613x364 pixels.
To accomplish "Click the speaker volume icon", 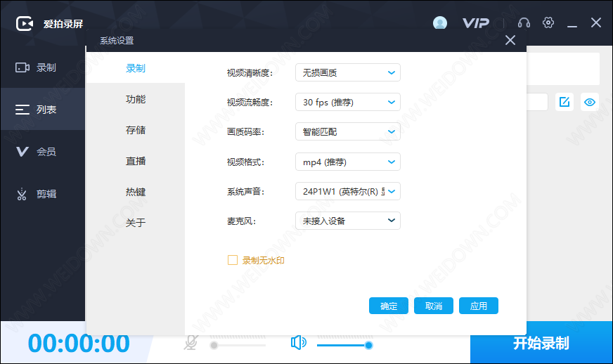I will tap(298, 342).
